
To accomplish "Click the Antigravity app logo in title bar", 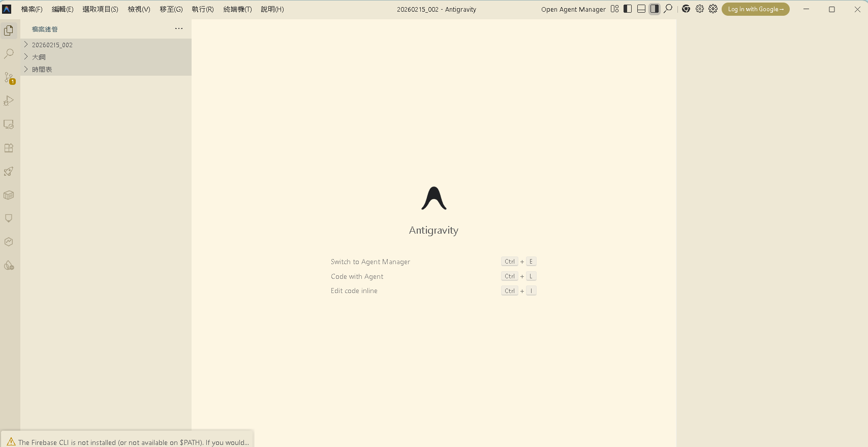I will (7, 9).
